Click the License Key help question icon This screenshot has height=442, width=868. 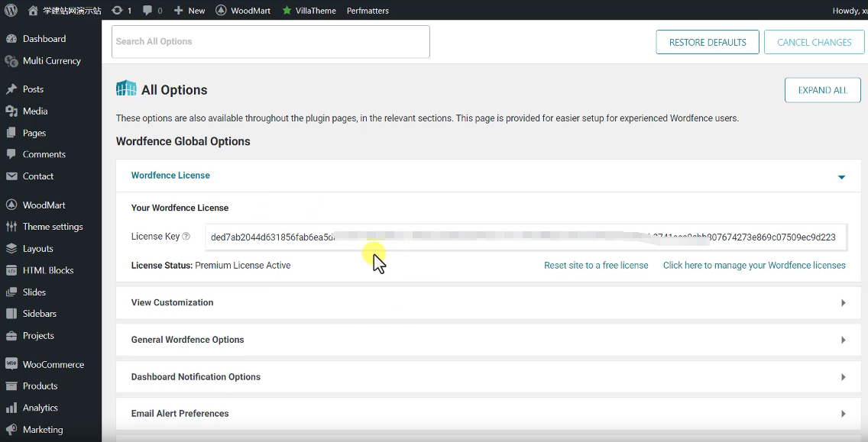[186, 236]
